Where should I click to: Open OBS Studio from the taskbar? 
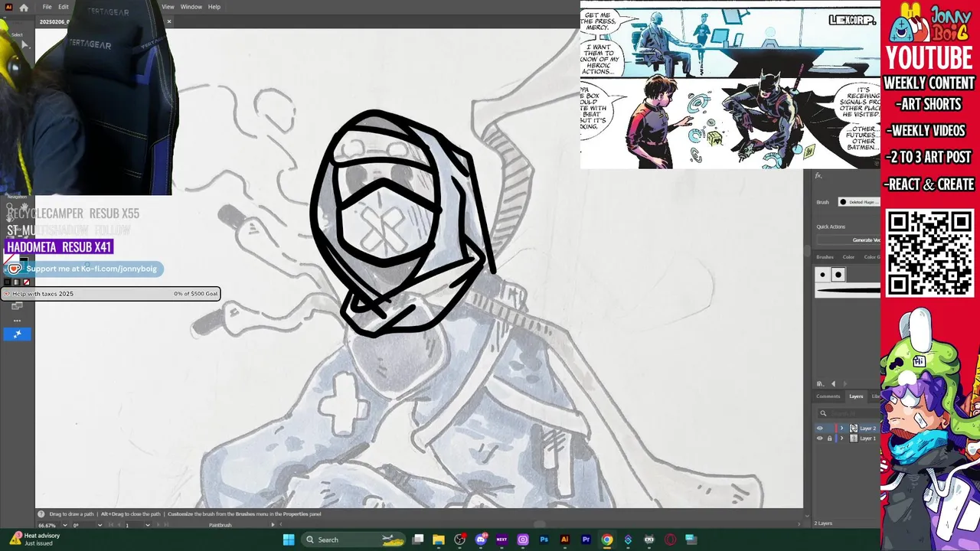(459, 540)
